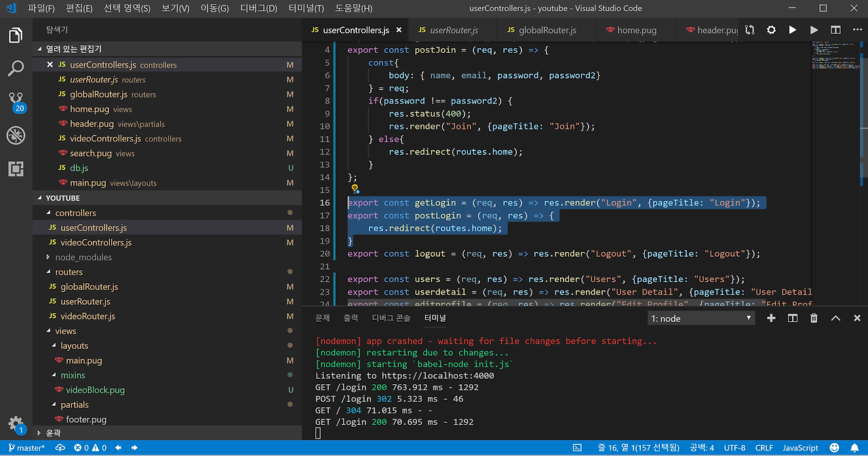Open the Search view in activity bar
868x456 pixels.
coord(16,68)
